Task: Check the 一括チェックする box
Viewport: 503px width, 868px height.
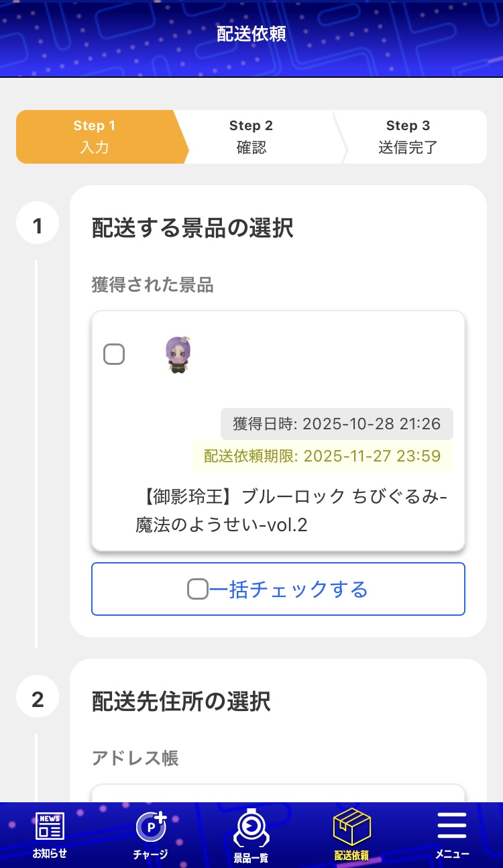Action: coord(197,590)
